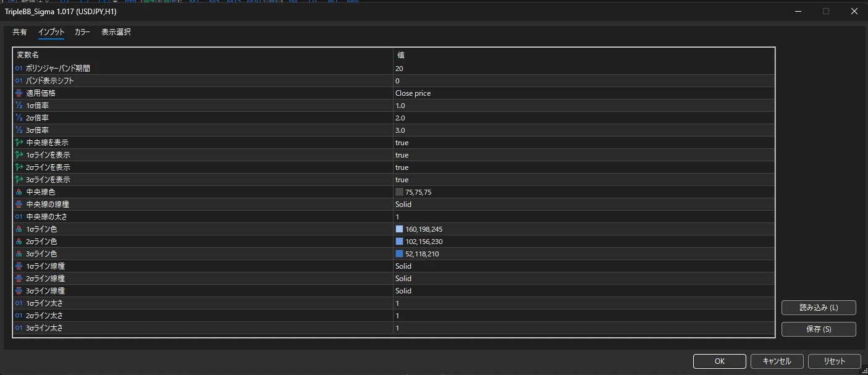This screenshot has height=375, width=868.
Task: Toggle the true value for 中央線を表示
Action: (402, 143)
